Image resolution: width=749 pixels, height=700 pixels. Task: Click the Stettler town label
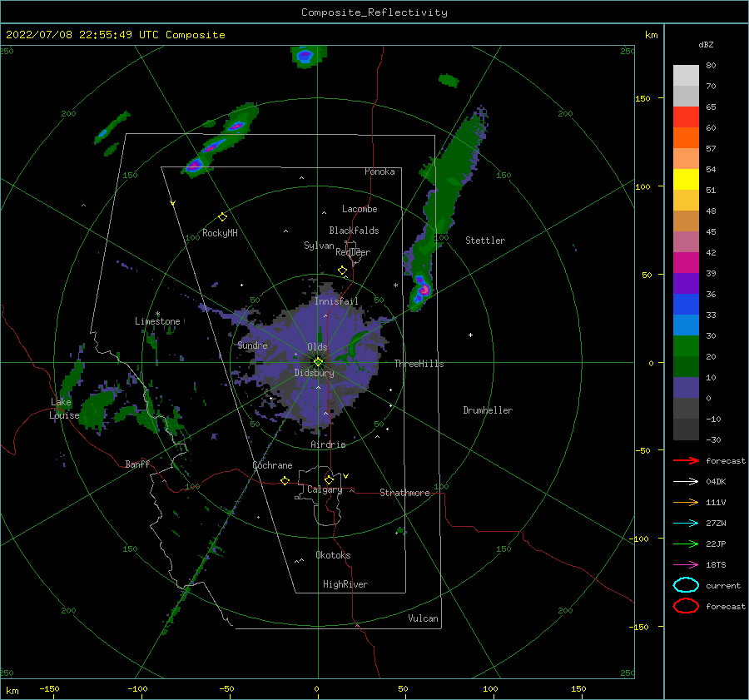[x=485, y=241]
